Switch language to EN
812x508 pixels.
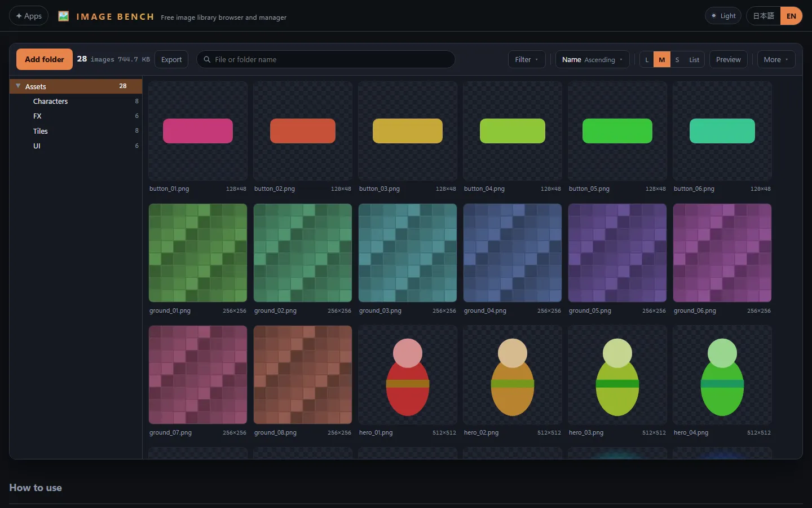pos(791,16)
